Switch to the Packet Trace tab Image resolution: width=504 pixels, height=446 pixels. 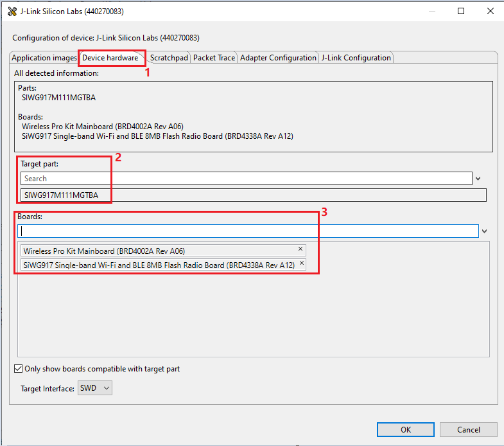pos(214,58)
